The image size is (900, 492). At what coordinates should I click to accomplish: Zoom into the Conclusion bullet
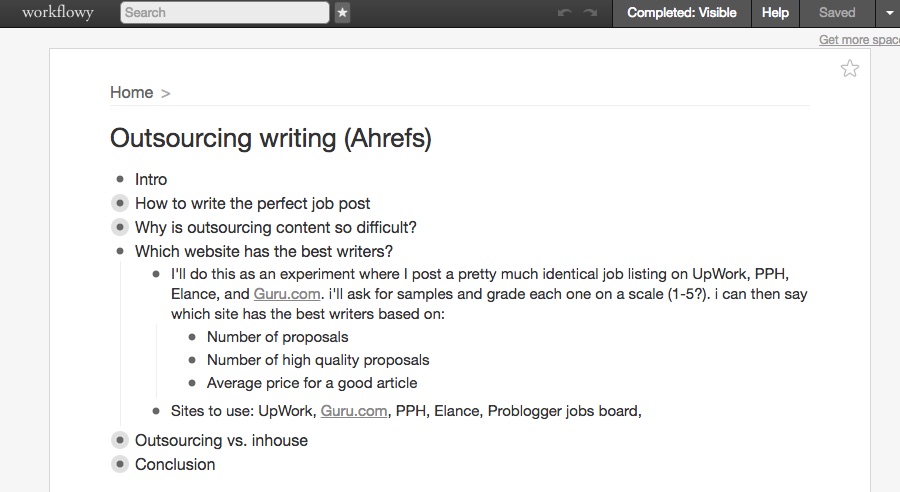(119, 464)
